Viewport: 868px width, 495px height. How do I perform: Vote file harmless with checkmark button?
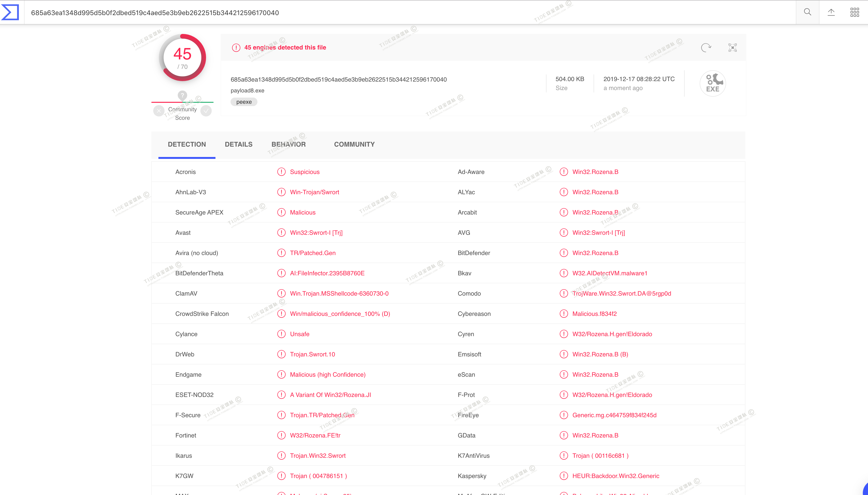(206, 111)
